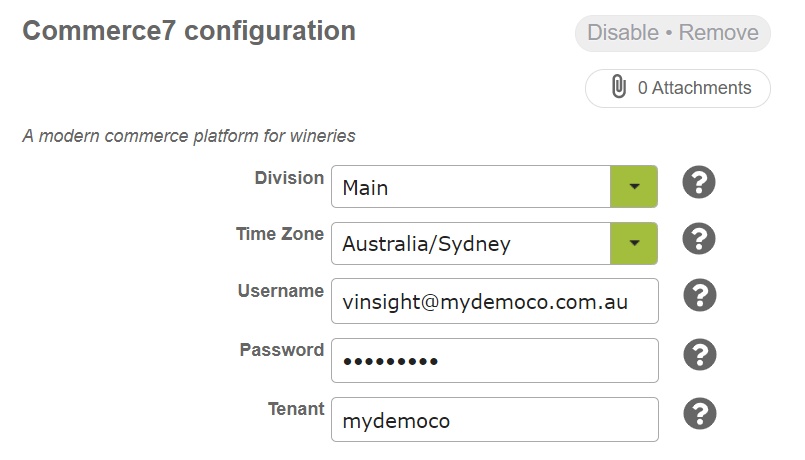805x460 pixels.
Task: Click the Username field label
Action: tap(281, 291)
